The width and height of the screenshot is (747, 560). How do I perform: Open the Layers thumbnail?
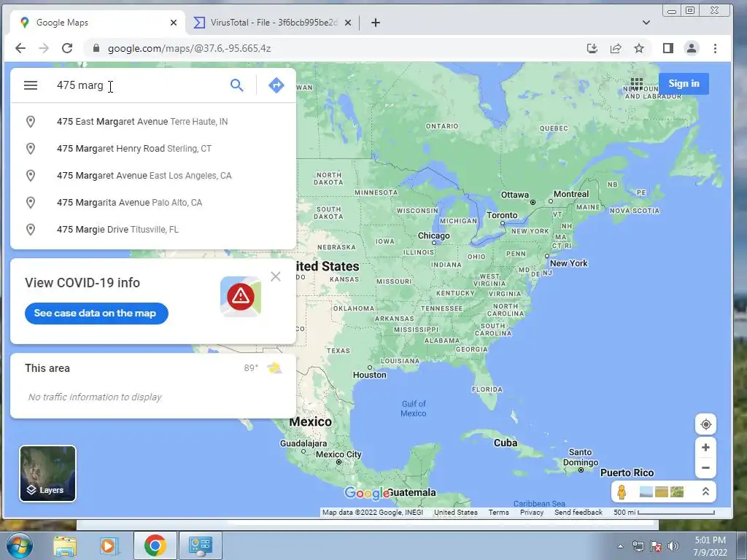pos(47,473)
